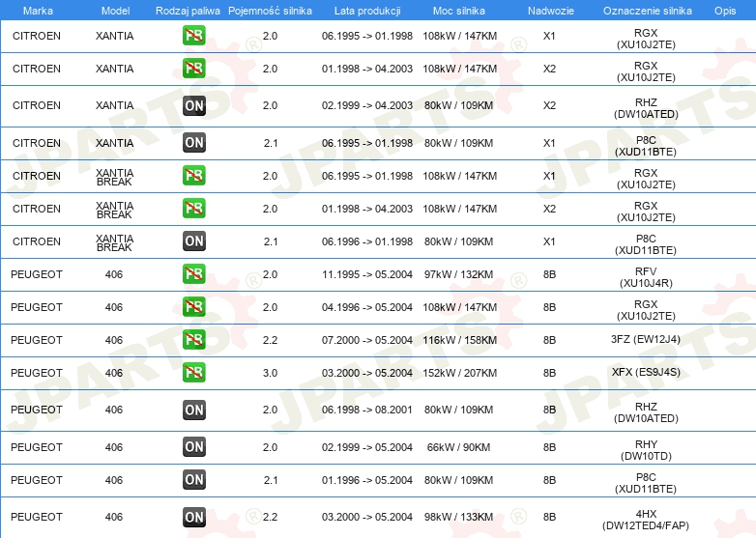
Task: Click production dates '02.1999 -> 05.2004'
Action: pyautogui.click(x=367, y=447)
